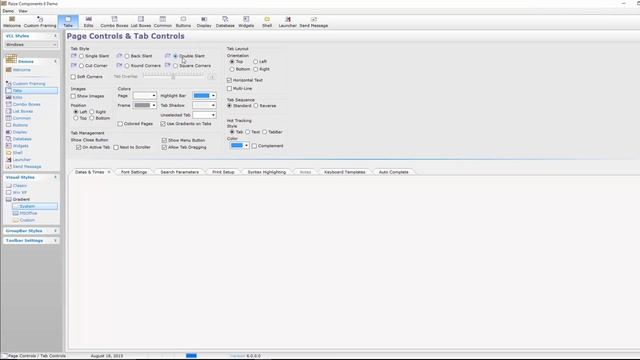Open the Combo Boxes toolbar demo
The width and height of the screenshot is (640, 360).
[114, 22]
